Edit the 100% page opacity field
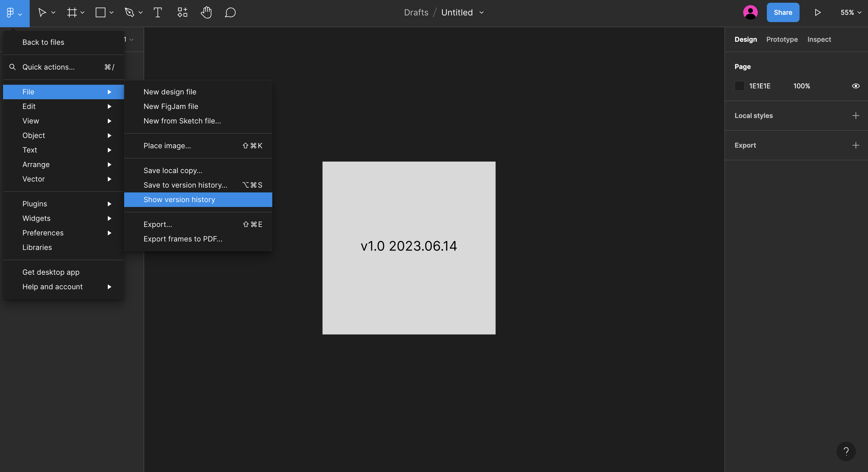The image size is (868, 472). coord(802,86)
